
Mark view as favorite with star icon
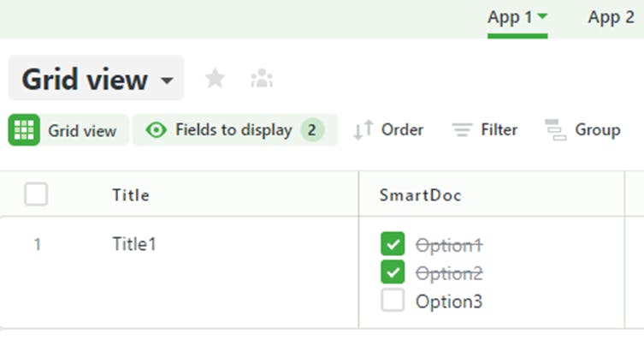215,78
